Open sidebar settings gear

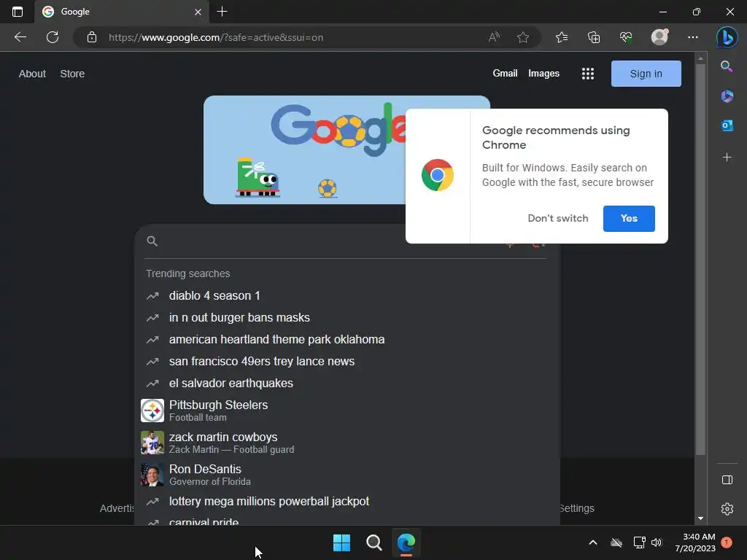[727, 509]
